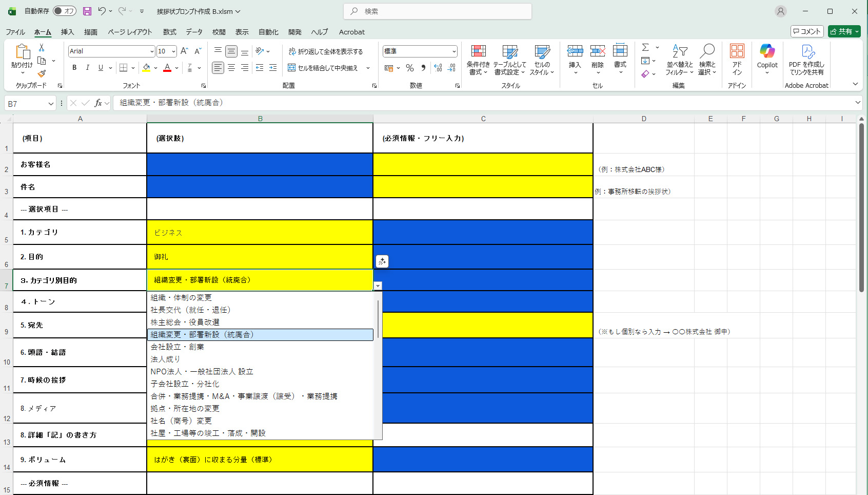Click the cell B7 validation dropdown arrow
The image size is (868, 495).
click(x=378, y=286)
